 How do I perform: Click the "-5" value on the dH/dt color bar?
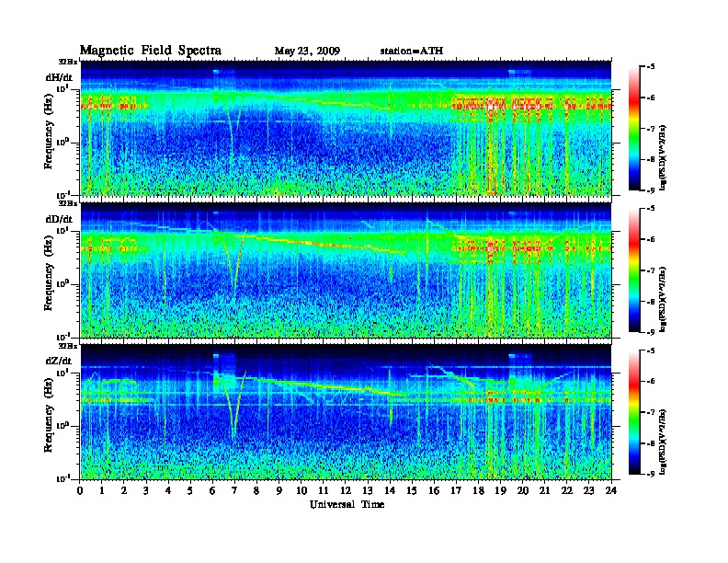(651, 67)
